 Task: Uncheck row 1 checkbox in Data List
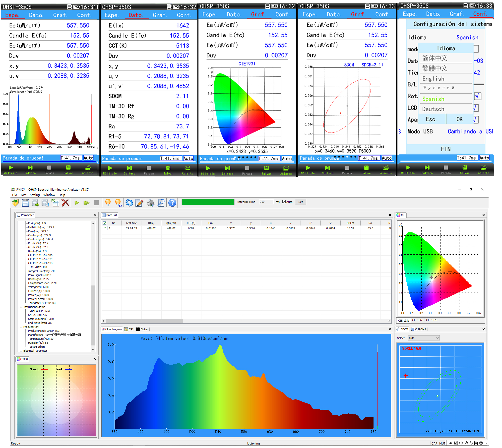tap(106, 228)
